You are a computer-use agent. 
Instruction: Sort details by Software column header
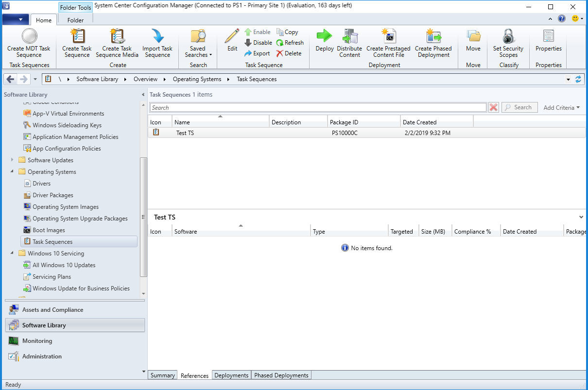[241, 232]
